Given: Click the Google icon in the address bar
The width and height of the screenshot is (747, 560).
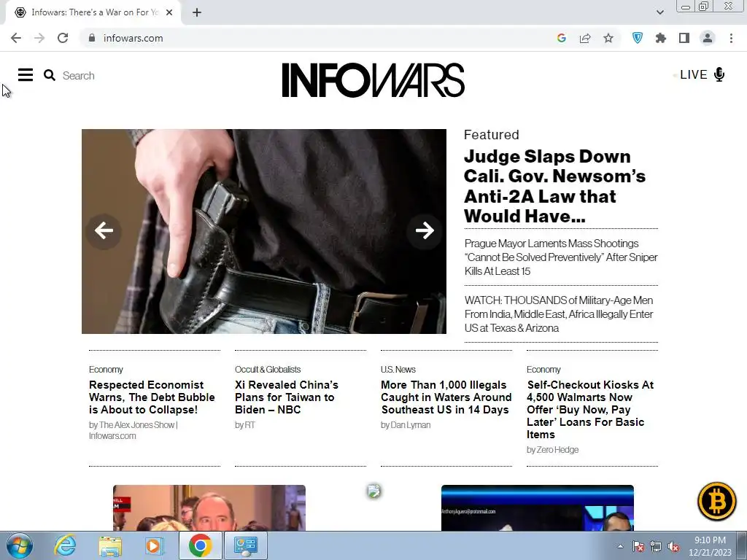Looking at the screenshot, I should 562,38.
